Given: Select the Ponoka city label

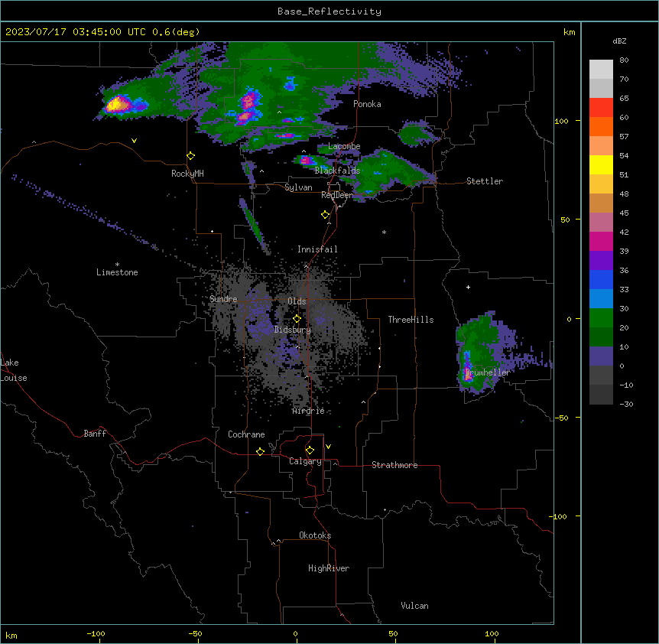Looking at the screenshot, I should pos(367,104).
